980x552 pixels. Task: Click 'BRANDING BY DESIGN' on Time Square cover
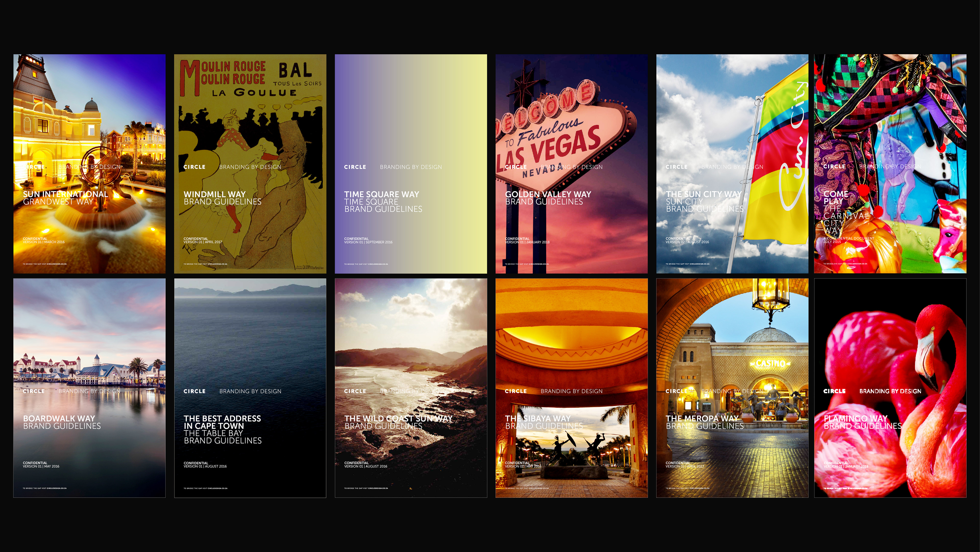[411, 167]
